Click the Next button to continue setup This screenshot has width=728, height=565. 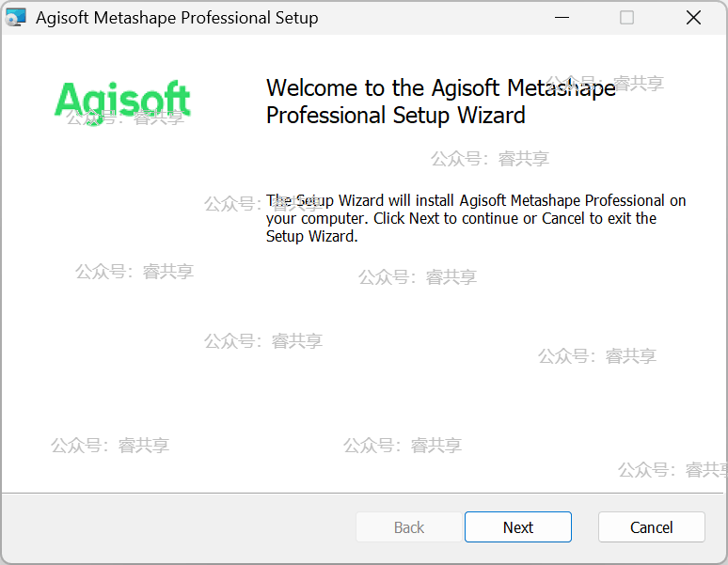click(x=517, y=527)
